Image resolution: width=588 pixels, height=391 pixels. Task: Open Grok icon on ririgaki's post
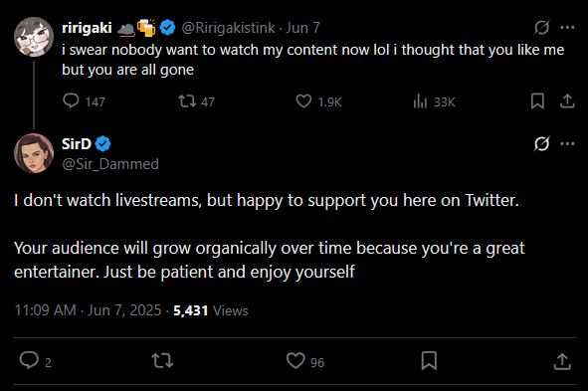pos(542,28)
